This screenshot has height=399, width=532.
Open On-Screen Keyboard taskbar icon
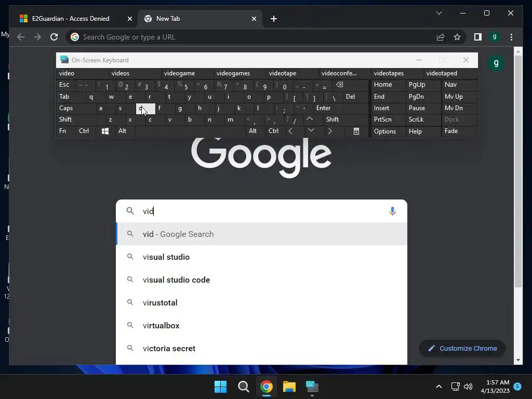pos(312,387)
